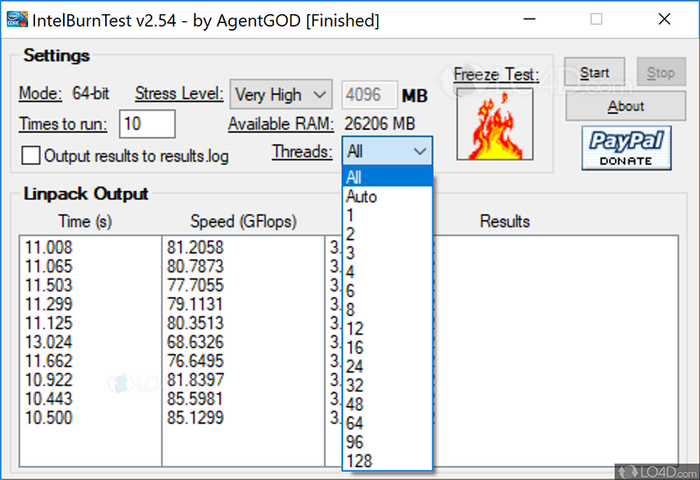Click the Mode label
The height and width of the screenshot is (480, 700).
coord(40,94)
